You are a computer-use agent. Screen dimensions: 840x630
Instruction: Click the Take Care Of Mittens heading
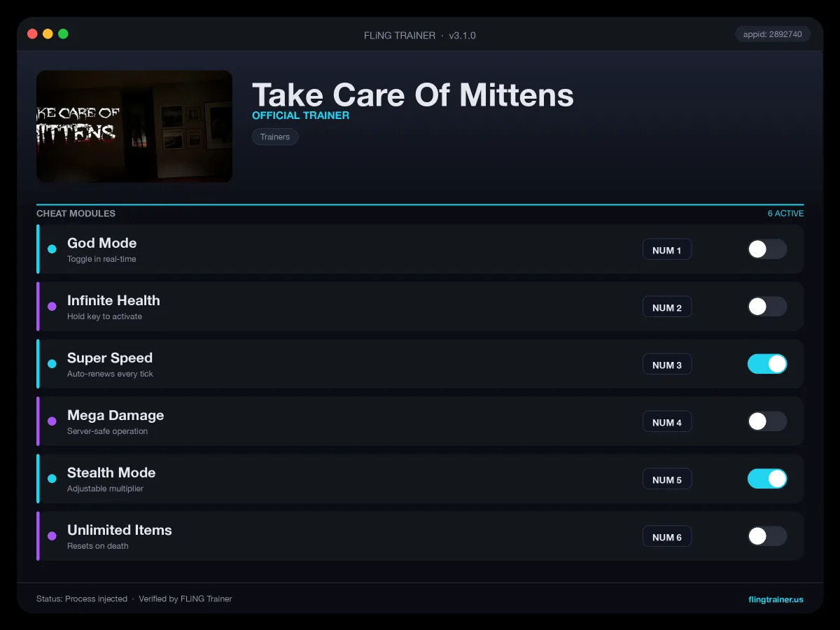(412, 94)
